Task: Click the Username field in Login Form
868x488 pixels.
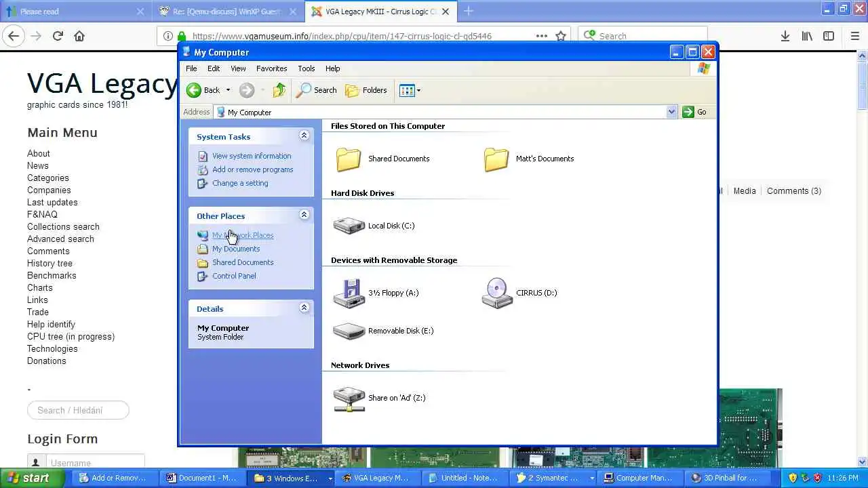Action: click(96, 463)
